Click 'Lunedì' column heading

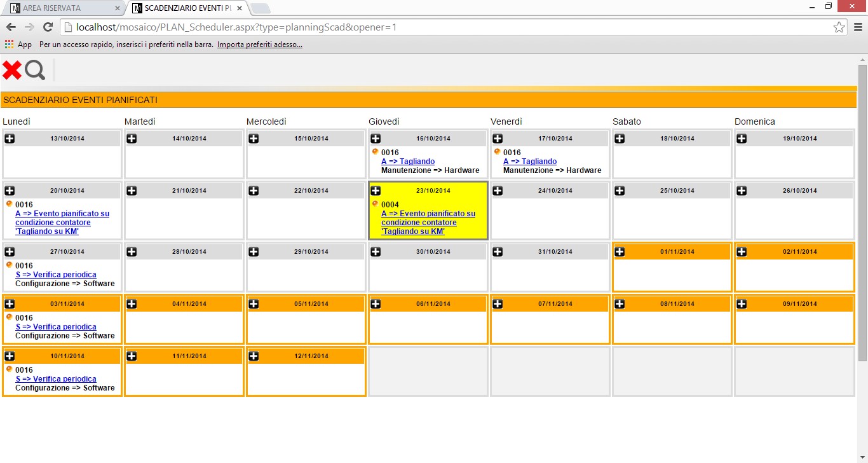click(17, 121)
